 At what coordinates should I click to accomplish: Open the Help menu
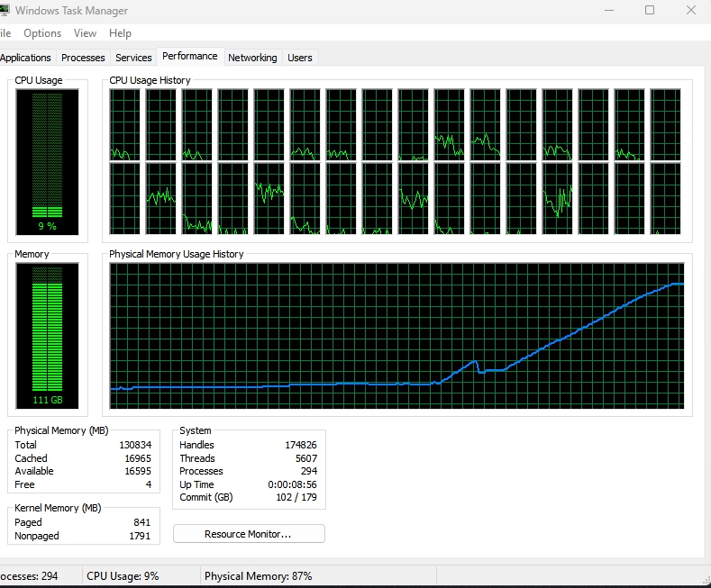pos(120,33)
